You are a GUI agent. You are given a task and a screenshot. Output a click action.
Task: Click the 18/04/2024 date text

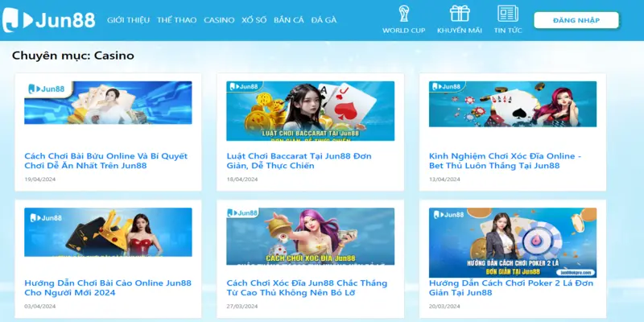click(242, 179)
